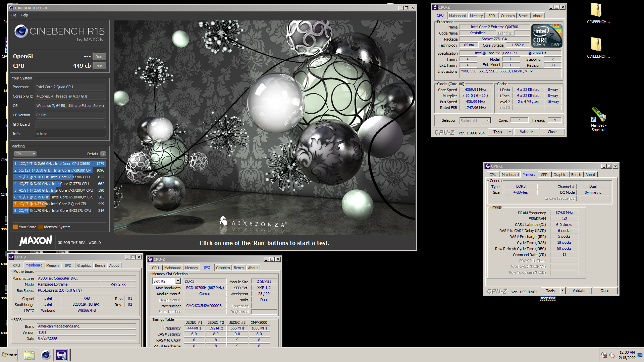Viewport: 644px width, 362px height.
Task: Click the Part Number CMG4GX3M2A2000C8
Action: click(x=205, y=306)
